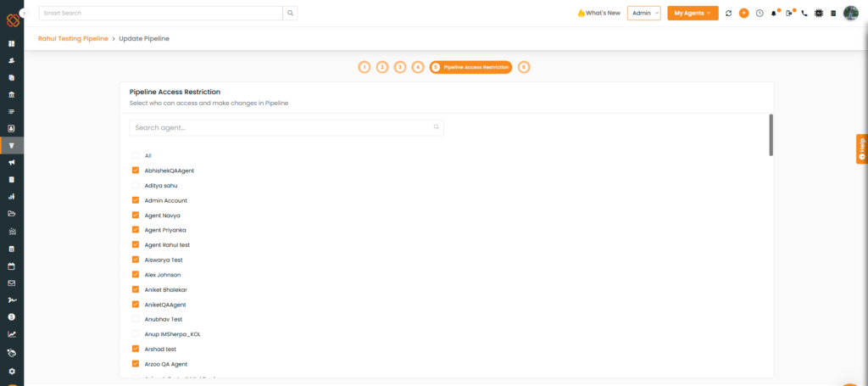
Task: Click the refresh icon in the top bar
Action: tap(728, 14)
